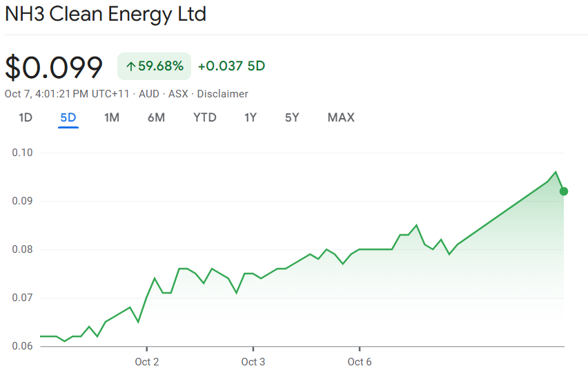Click the Oct 6 date axis label
Viewport: 588px width, 382px height.
(360, 362)
